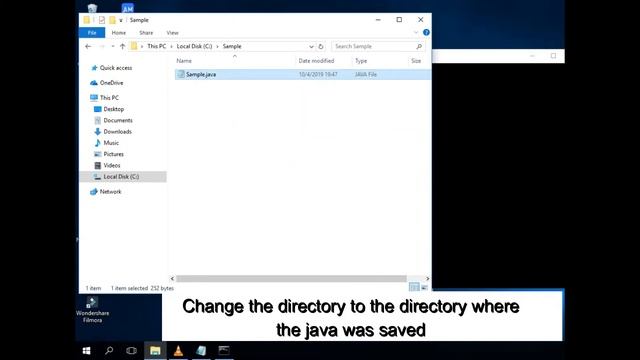Switch to the View ribbon tab

point(172,33)
